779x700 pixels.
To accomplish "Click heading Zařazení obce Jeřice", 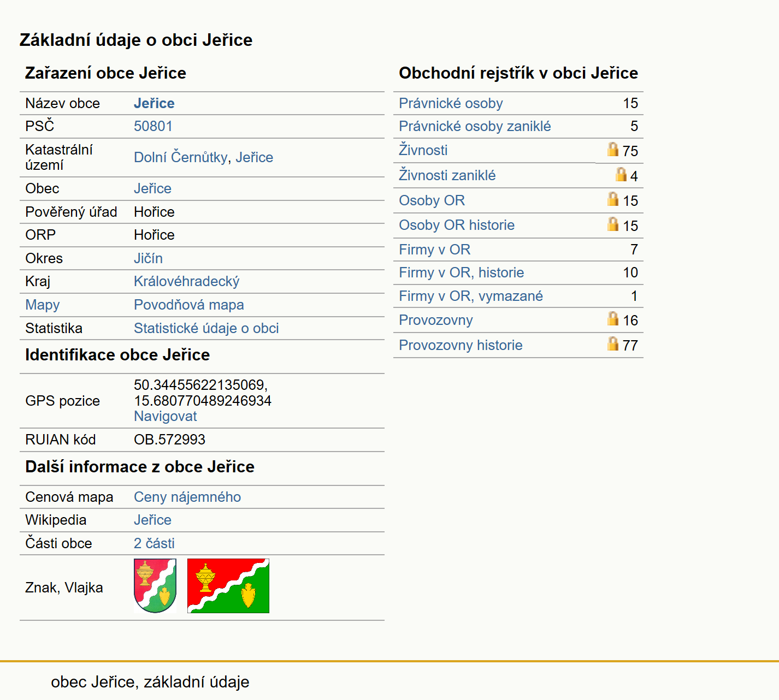I will 105,73.
